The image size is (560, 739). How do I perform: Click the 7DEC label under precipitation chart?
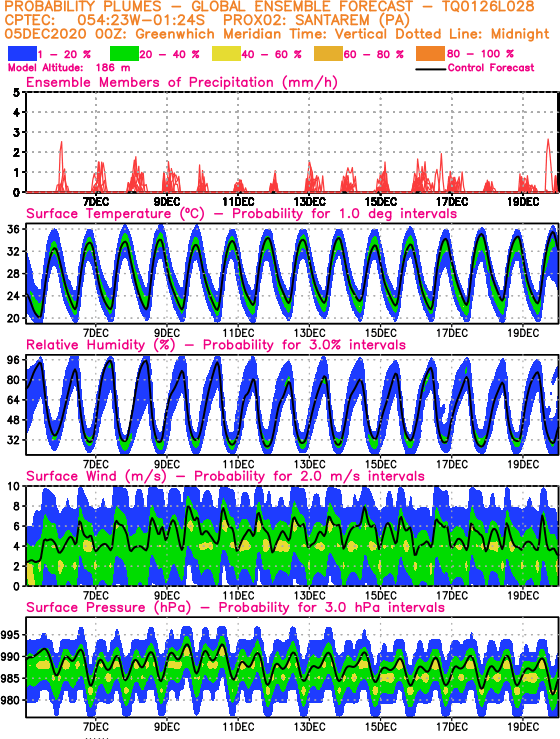point(96,202)
